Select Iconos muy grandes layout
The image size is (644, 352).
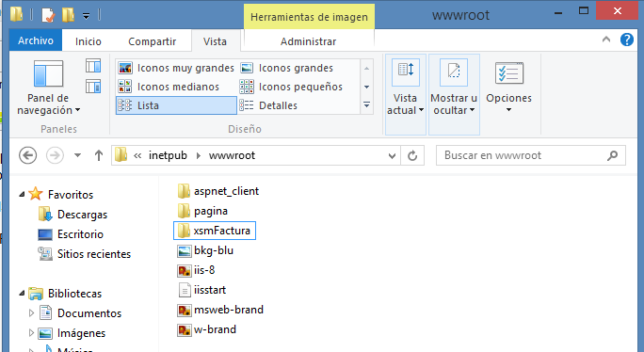point(176,68)
